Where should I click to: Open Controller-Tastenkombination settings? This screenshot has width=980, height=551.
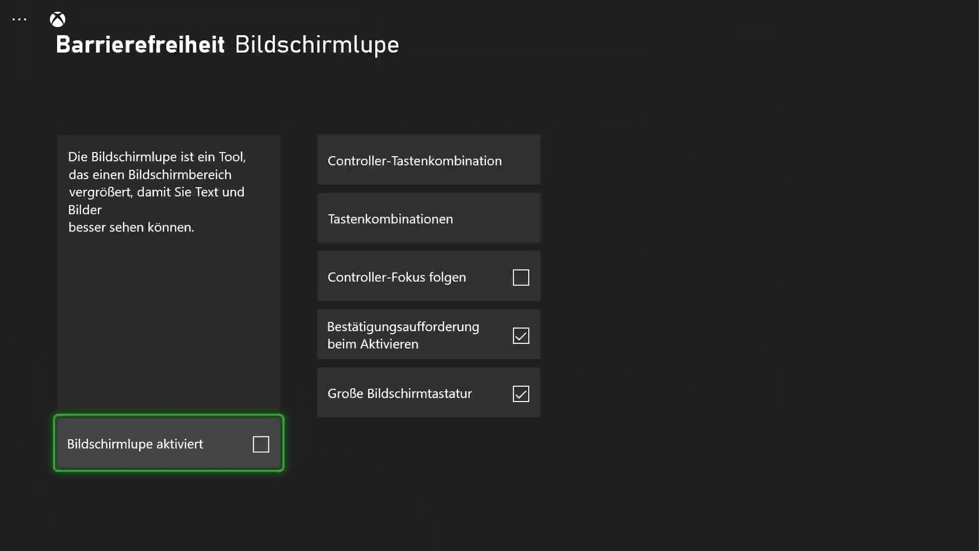click(428, 160)
